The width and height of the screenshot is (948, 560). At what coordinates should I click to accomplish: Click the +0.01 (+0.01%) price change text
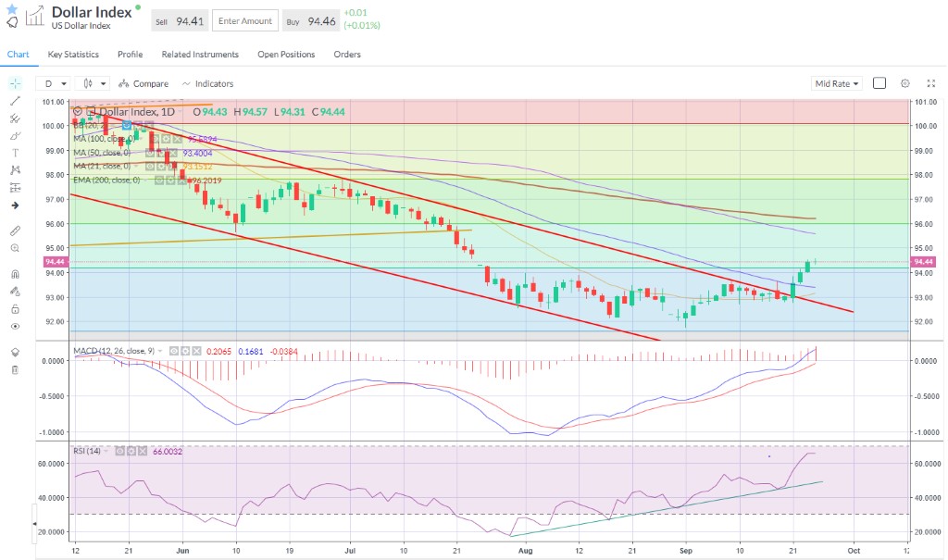pos(362,19)
